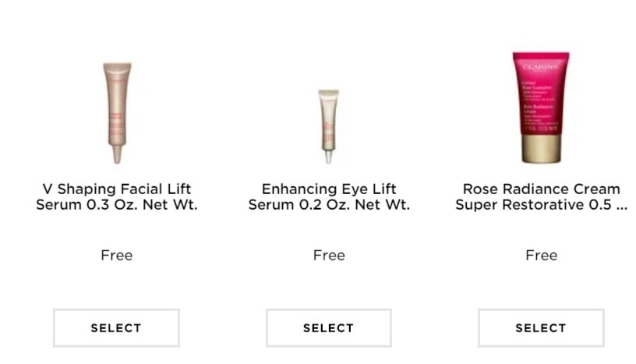The image size is (636, 364).
Task: Open the V Shaping Facial Lift tube image
Action: coord(117,113)
